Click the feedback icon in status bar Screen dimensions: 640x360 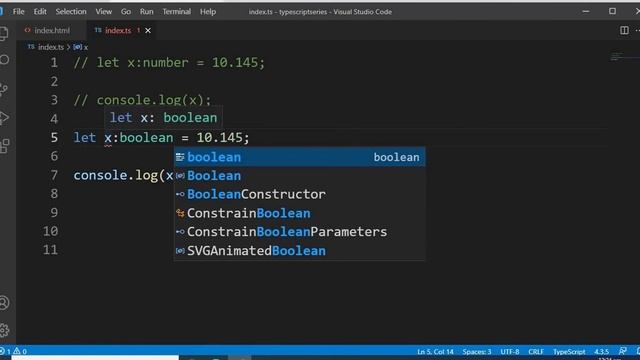coord(622,351)
